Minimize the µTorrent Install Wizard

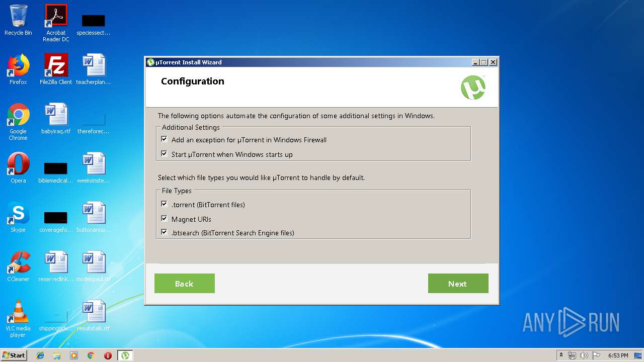pos(475,62)
